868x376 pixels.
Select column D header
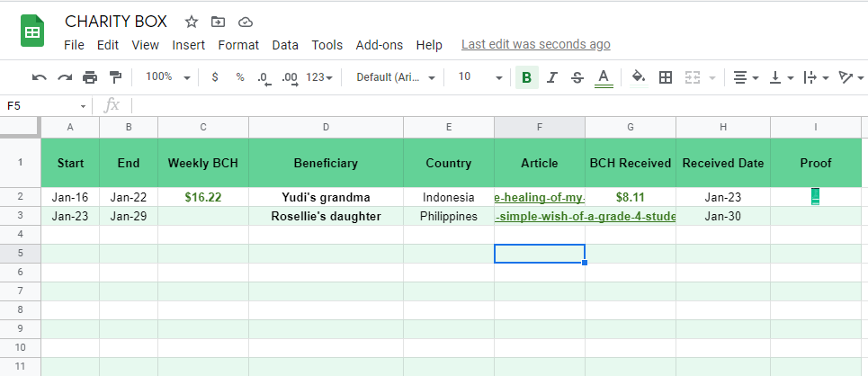[x=326, y=128]
